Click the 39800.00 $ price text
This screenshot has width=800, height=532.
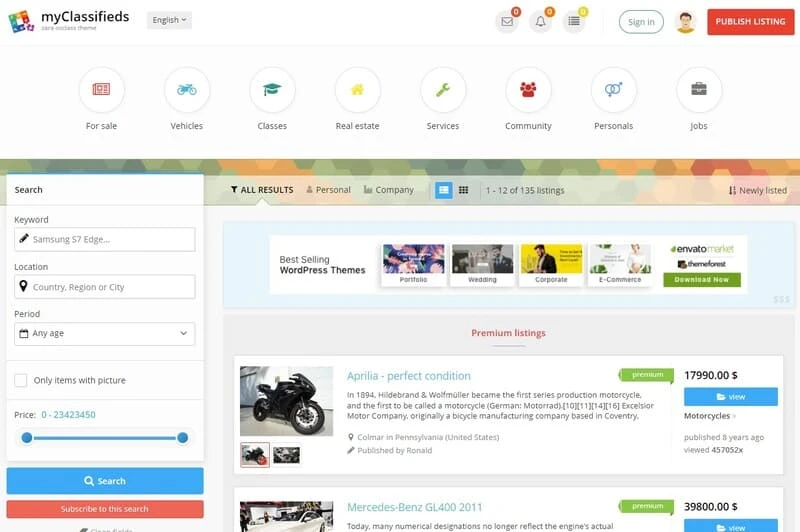click(711, 506)
